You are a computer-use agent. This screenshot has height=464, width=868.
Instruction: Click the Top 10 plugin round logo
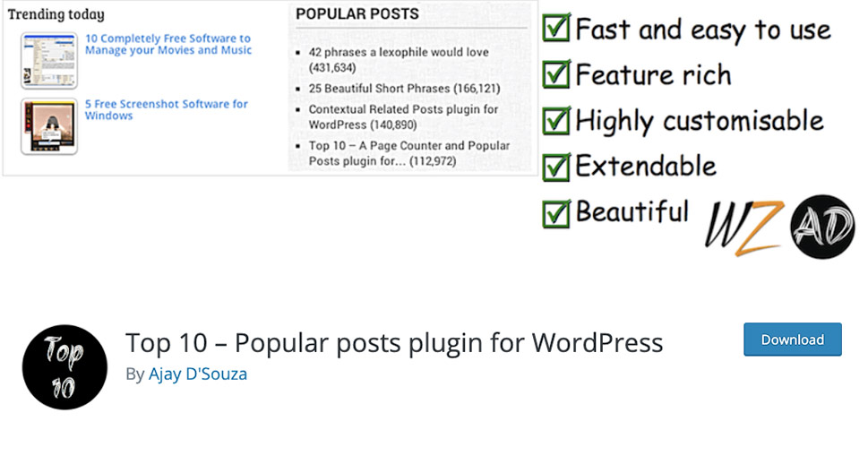pos(64,367)
